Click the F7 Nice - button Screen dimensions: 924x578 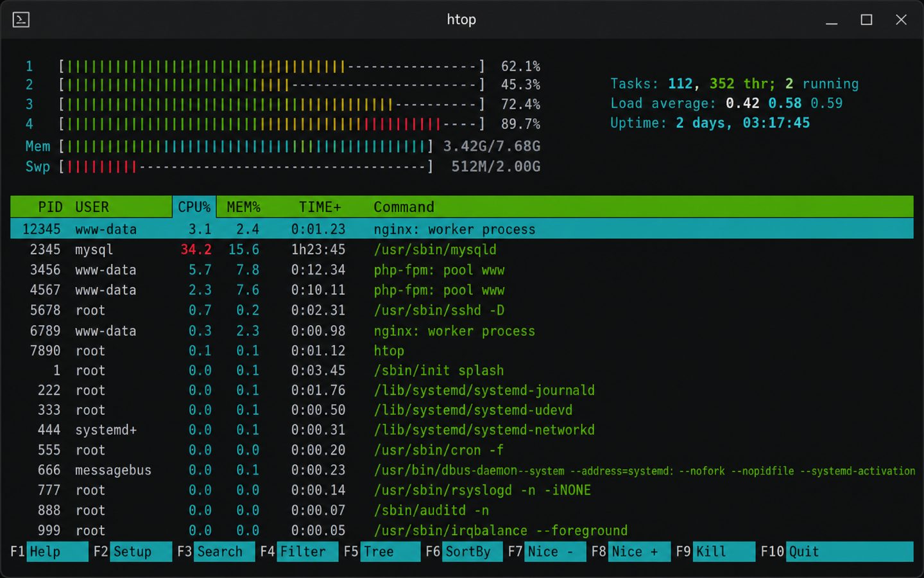[547, 552]
